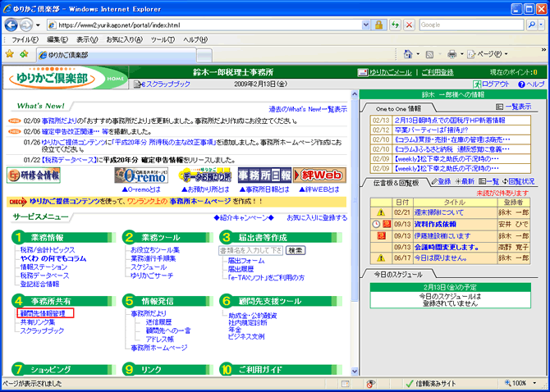Open the 資料作成依頼 message
The width and height of the screenshot is (550, 392).
tap(435, 224)
